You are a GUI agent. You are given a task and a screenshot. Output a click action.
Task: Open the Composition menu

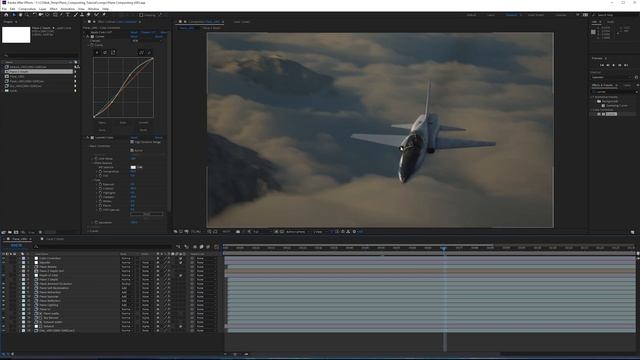point(27,9)
